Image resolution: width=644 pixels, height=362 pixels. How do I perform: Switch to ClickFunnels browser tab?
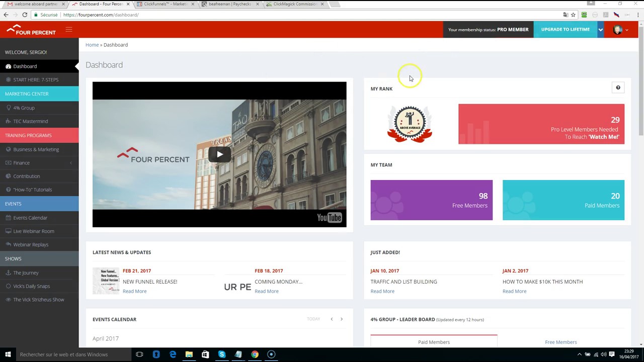[x=167, y=4]
